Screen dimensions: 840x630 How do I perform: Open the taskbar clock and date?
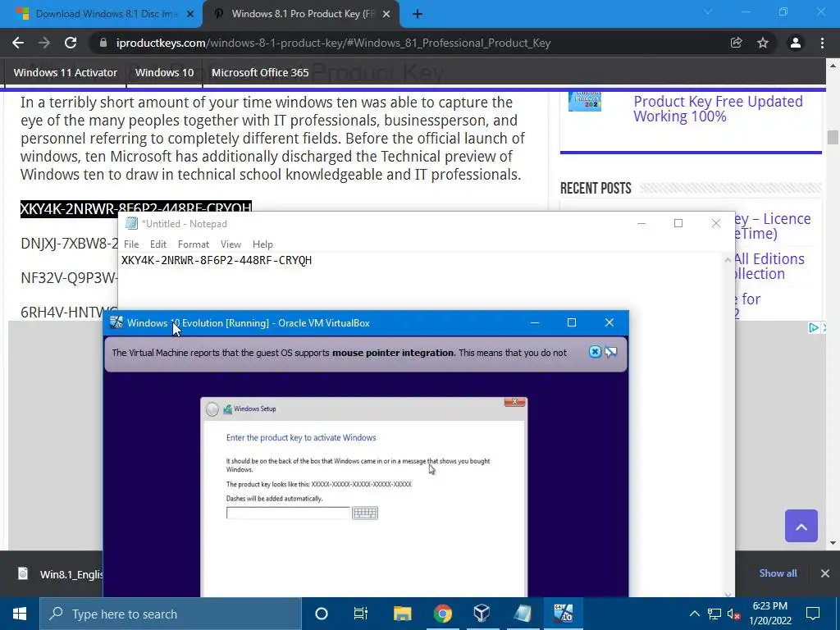pos(769,614)
